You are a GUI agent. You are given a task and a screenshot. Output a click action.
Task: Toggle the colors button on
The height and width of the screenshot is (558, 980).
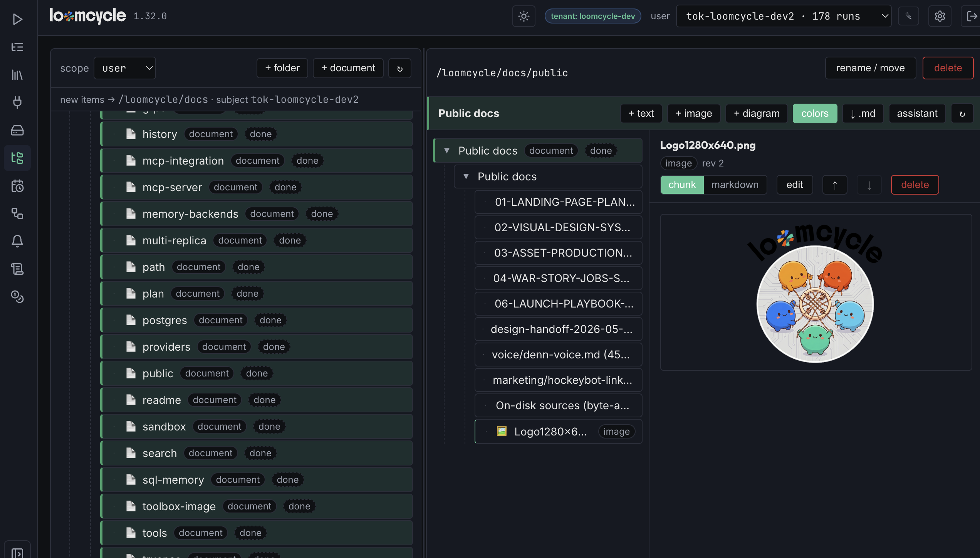pos(815,113)
